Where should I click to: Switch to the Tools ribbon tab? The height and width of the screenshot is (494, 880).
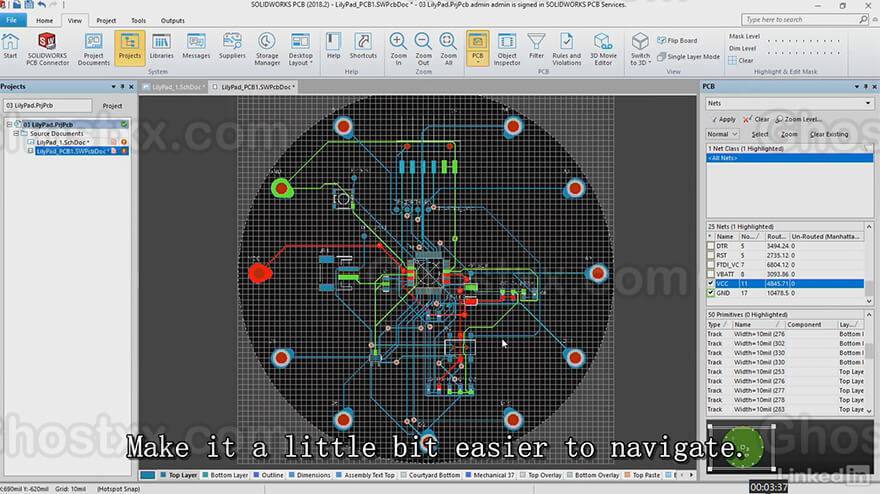[x=138, y=21]
